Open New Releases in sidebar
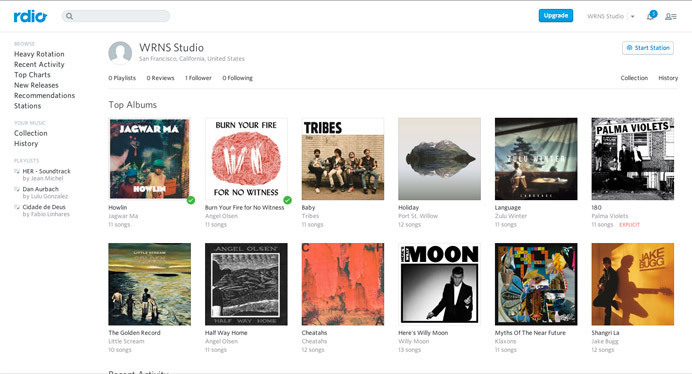The height and width of the screenshot is (374, 692). point(36,85)
